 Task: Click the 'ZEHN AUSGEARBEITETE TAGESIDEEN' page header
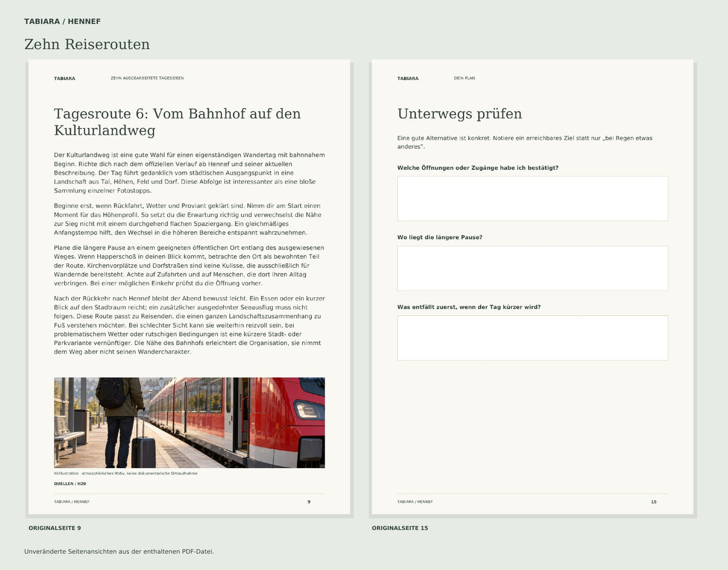(x=147, y=78)
